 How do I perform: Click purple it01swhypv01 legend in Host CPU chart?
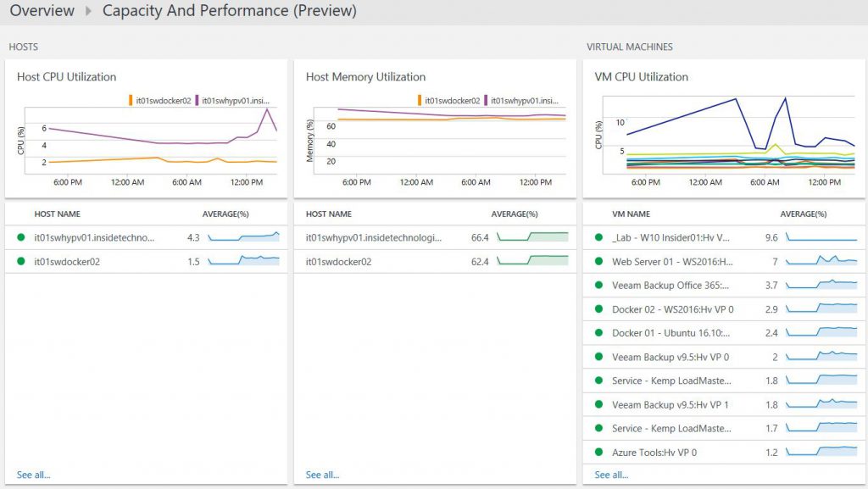tap(232, 101)
